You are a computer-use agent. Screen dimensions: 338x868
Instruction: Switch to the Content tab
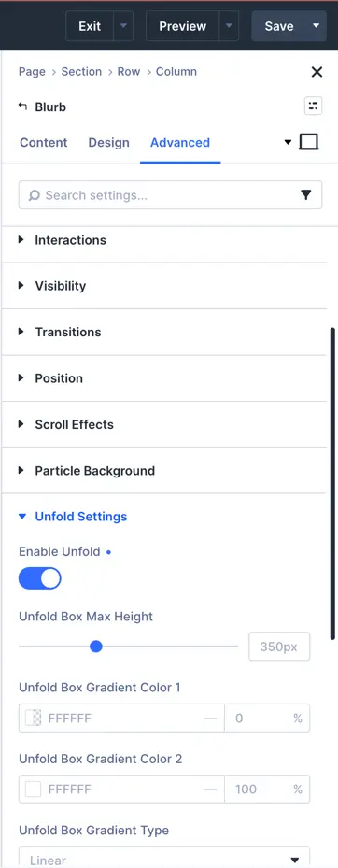click(x=44, y=142)
